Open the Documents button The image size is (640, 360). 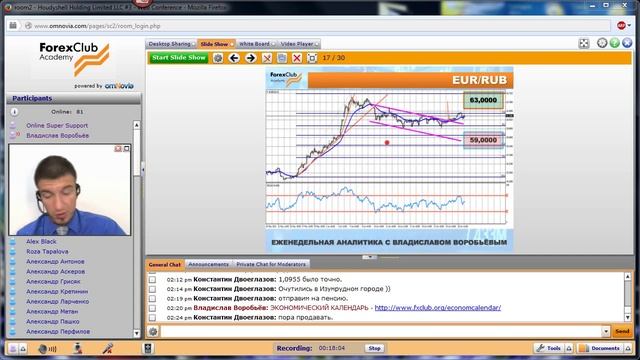point(600,348)
